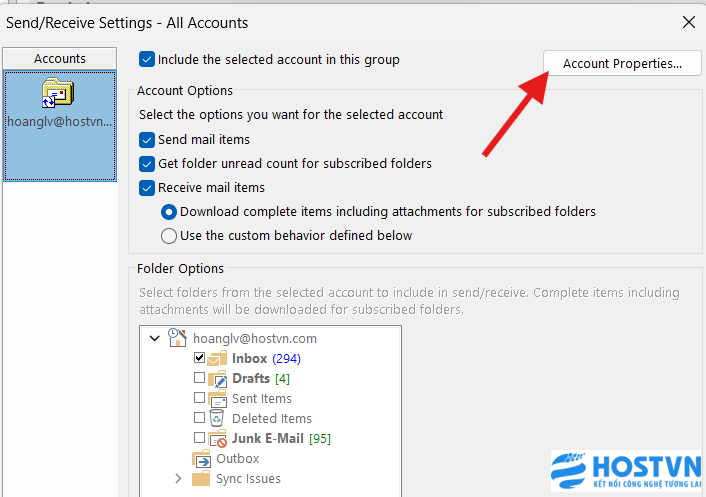Screen dimensions: 706x497
Task: Click the Deleted Items trash icon
Action: coord(217,418)
